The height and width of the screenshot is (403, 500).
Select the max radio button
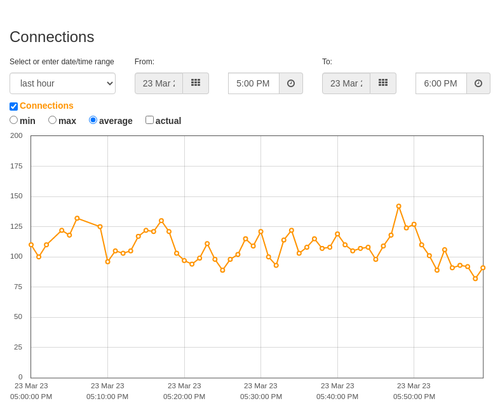[x=52, y=120]
